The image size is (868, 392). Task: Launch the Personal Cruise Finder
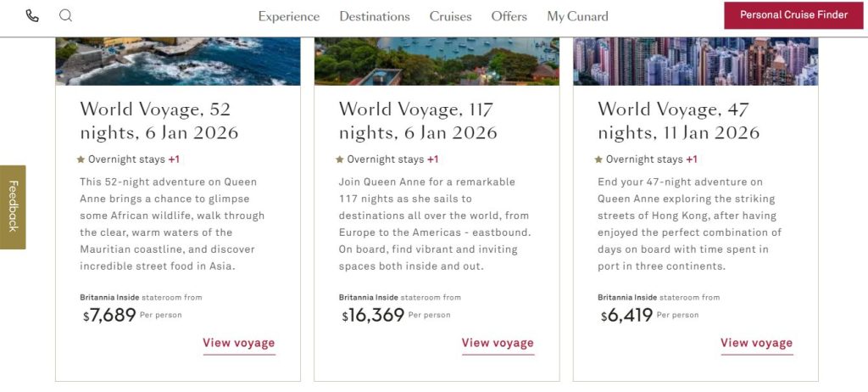793,15
